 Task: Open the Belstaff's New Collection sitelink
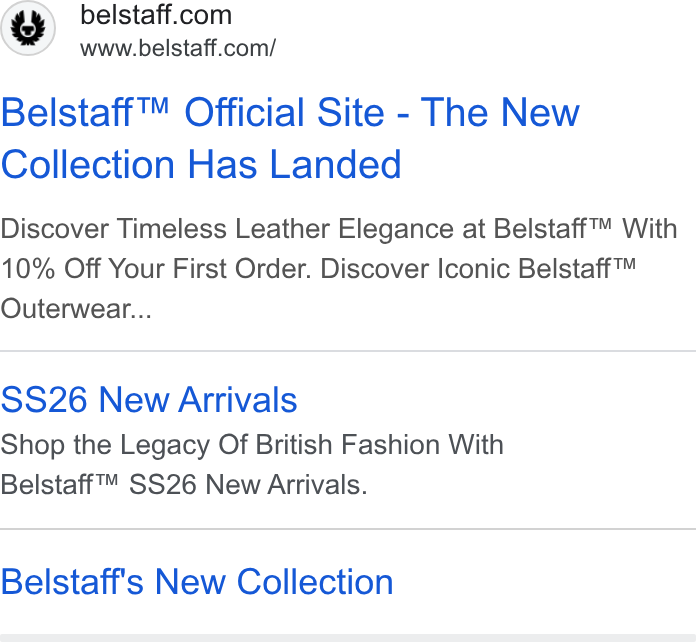pyautogui.click(x=197, y=582)
